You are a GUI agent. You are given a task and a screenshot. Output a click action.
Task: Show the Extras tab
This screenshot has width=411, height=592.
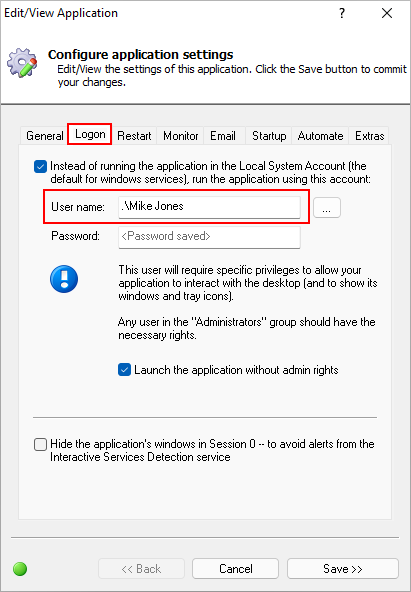[x=369, y=136]
